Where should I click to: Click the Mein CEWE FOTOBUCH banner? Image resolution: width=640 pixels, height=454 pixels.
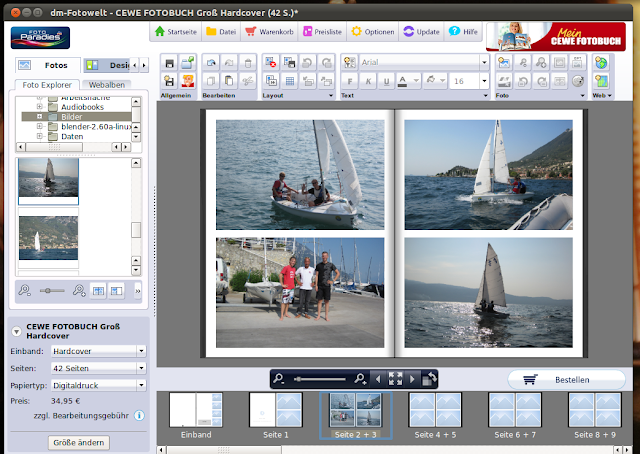tap(556, 36)
